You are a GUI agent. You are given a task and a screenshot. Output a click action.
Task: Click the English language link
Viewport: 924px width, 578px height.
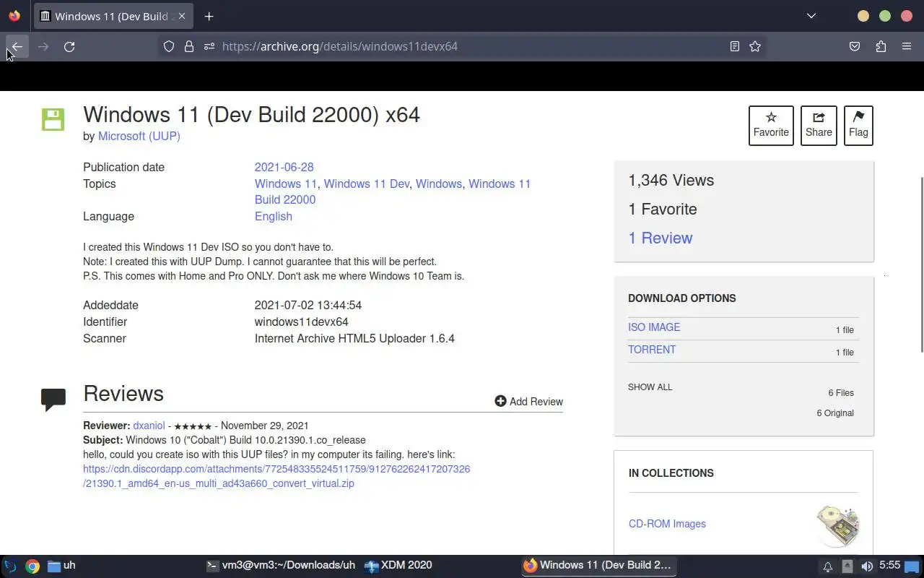(274, 216)
